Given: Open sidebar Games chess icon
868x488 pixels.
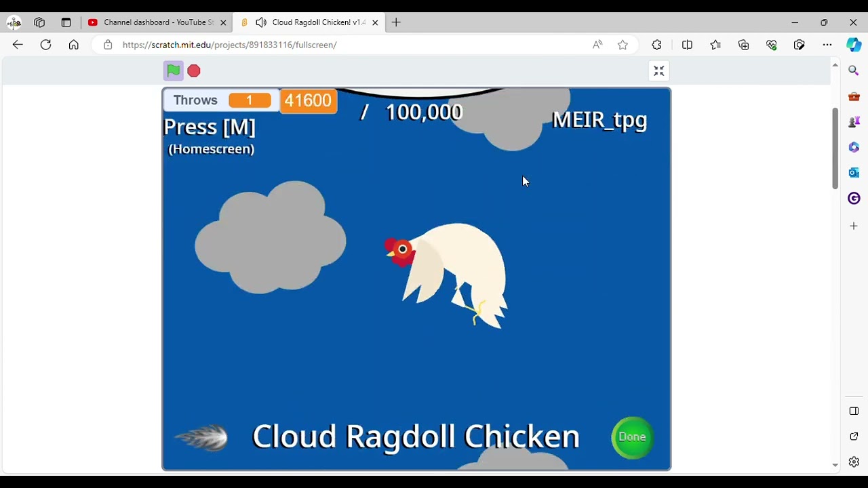Looking at the screenshot, I should point(854,122).
